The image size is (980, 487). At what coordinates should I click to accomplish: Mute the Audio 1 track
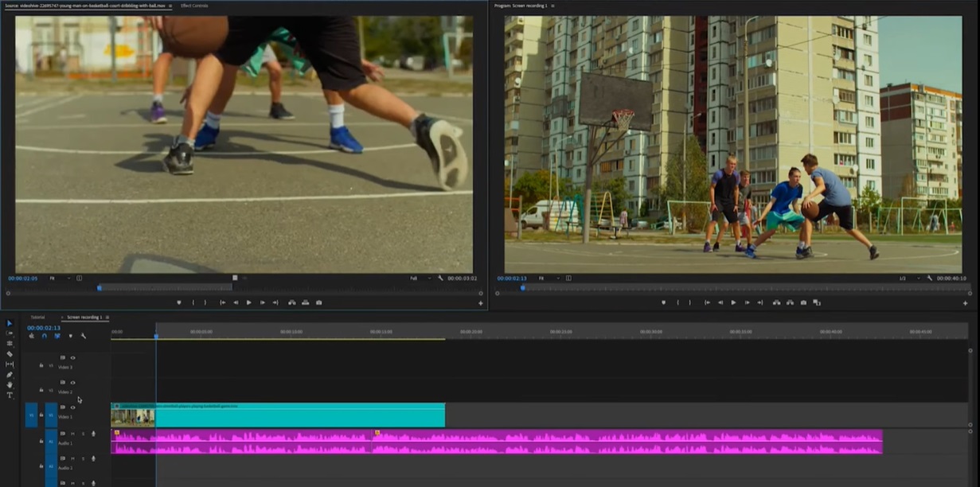tap(72, 434)
